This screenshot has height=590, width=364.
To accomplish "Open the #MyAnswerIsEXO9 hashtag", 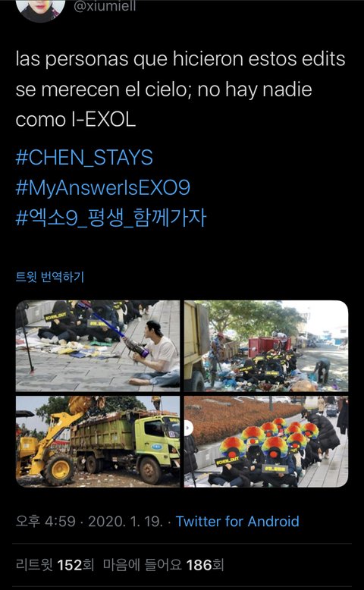I will (x=103, y=187).
